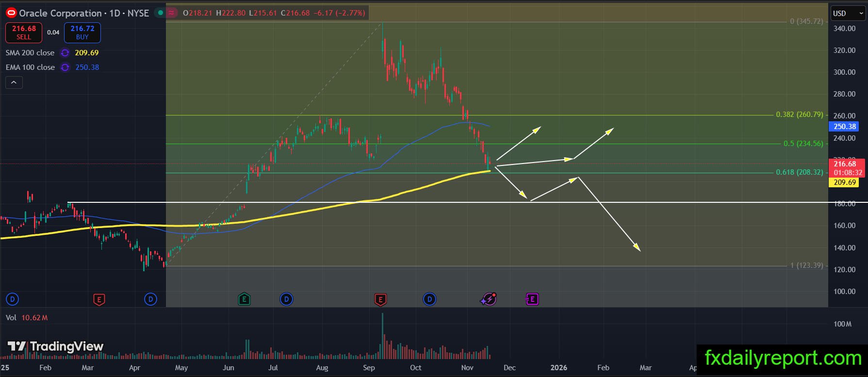Click the pink wavy icon beside market status
868x377 pixels.
[x=172, y=13]
